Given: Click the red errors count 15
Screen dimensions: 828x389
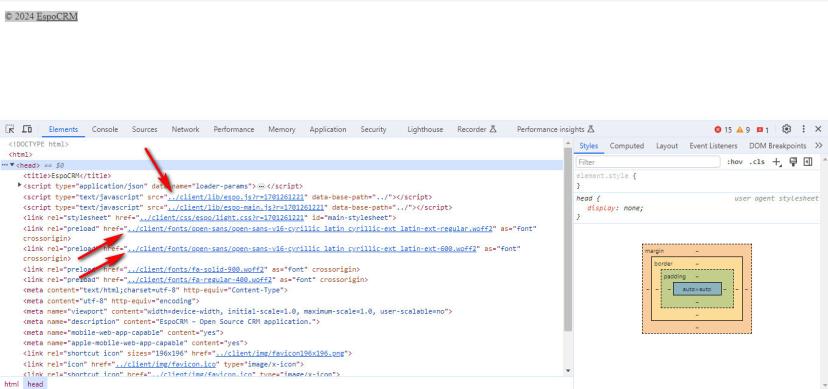Looking at the screenshot, I should click(x=723, y=130).
